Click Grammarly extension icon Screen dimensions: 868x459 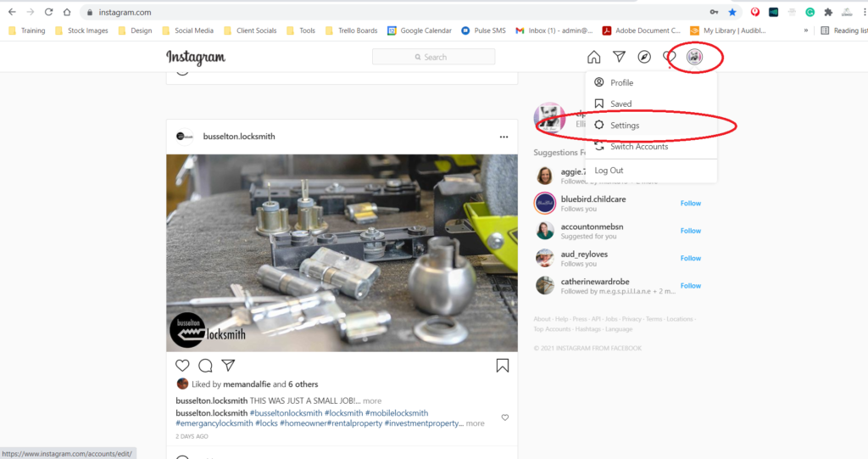810,12
